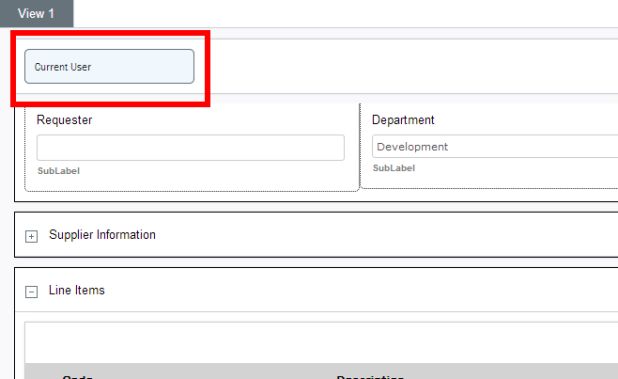Switch to the View 1 tab

(36, 13)
